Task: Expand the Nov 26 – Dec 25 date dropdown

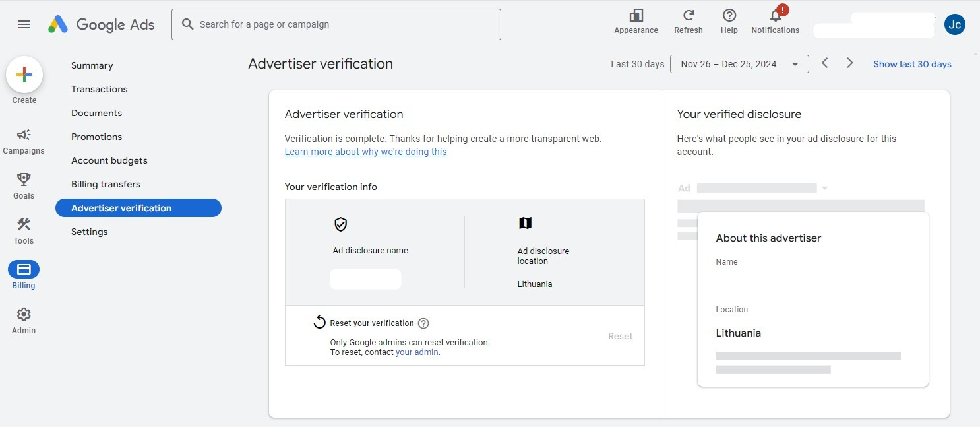Action: pyautogui.click(x=739, y=64)
